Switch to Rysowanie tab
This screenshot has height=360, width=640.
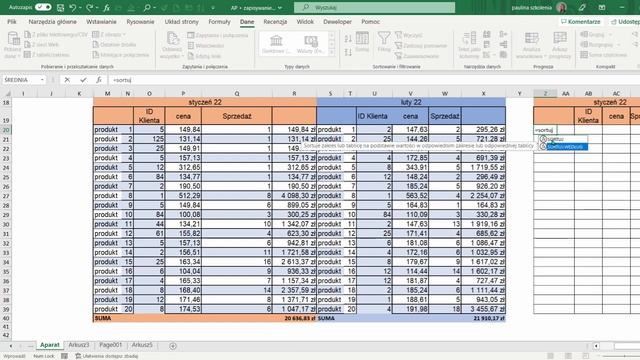(x=140, y=22)
